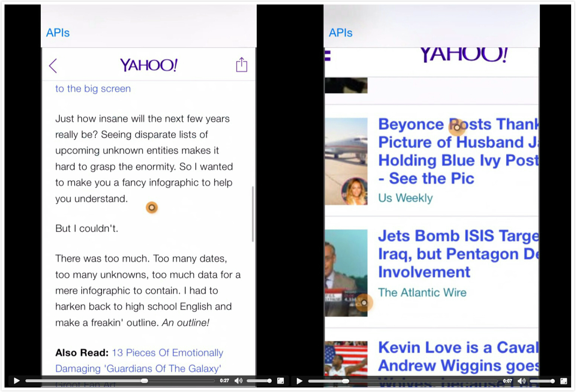Image resolution: width=576 pixels, height=392 pixels.
Task: Click the YAHOO! logo in left article
Action: 149,65
